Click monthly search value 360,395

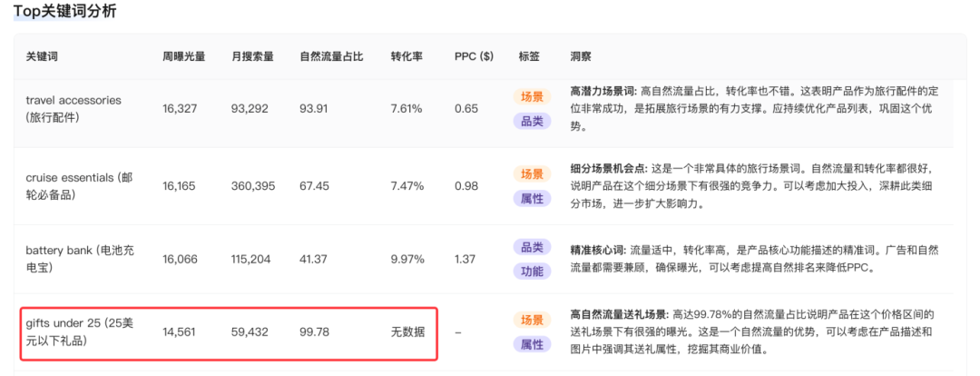(x=253, y=186)
